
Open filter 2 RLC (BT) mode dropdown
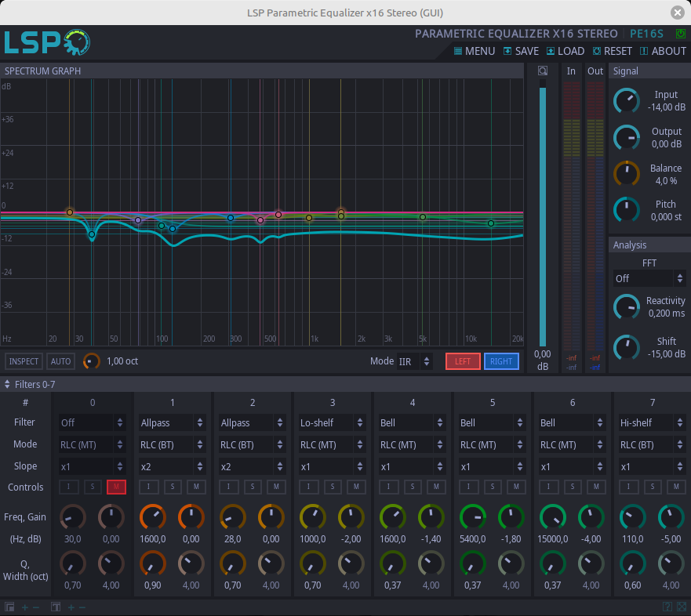point(252,444)
